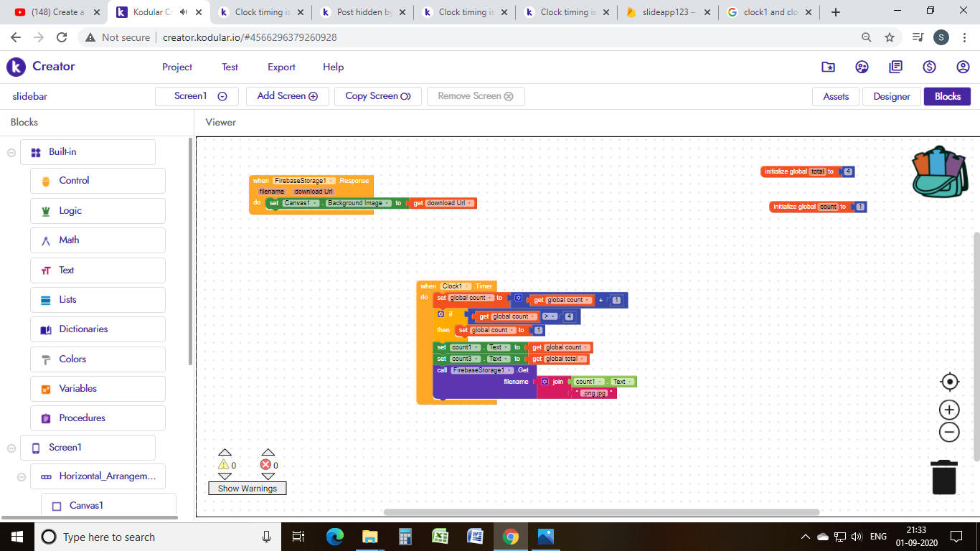Click the dollar sign monetization icon
This screenshot has width=980, height=551.
click(929, 67)
